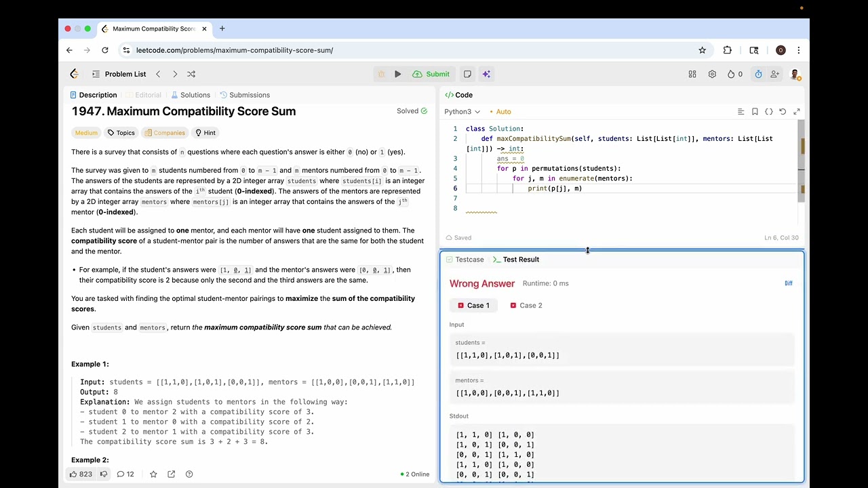Dislike the problem with thumbs-down
Screen dimensions: 868x488
tap(104, 474)
